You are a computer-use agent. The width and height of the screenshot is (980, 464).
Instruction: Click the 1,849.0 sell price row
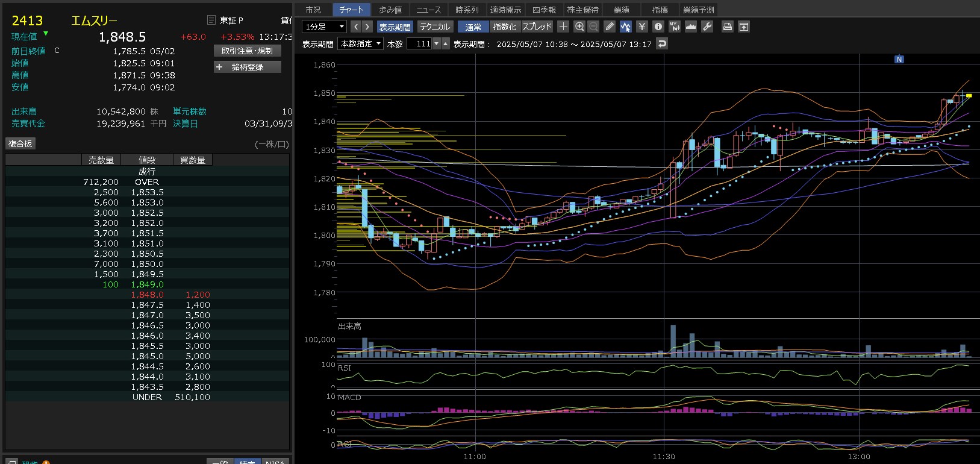[147, 284]
